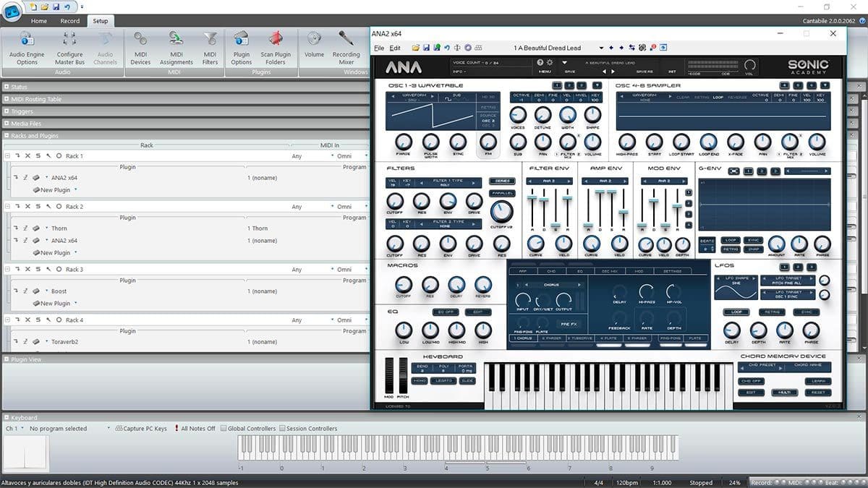Toggle the EQ OFF switch in ANA
868x488 pixels.
click(x=446, y=312)
